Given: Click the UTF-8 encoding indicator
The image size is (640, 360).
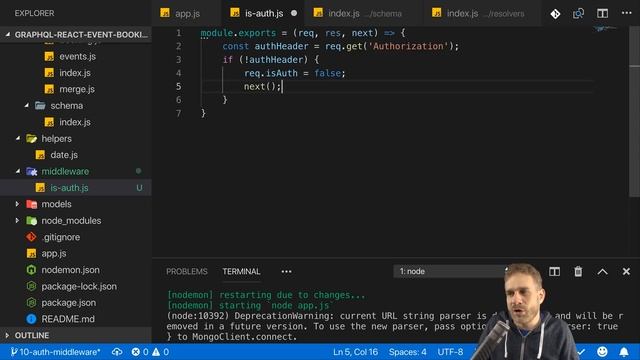Looking at the screenshot, I should point(450,352).
